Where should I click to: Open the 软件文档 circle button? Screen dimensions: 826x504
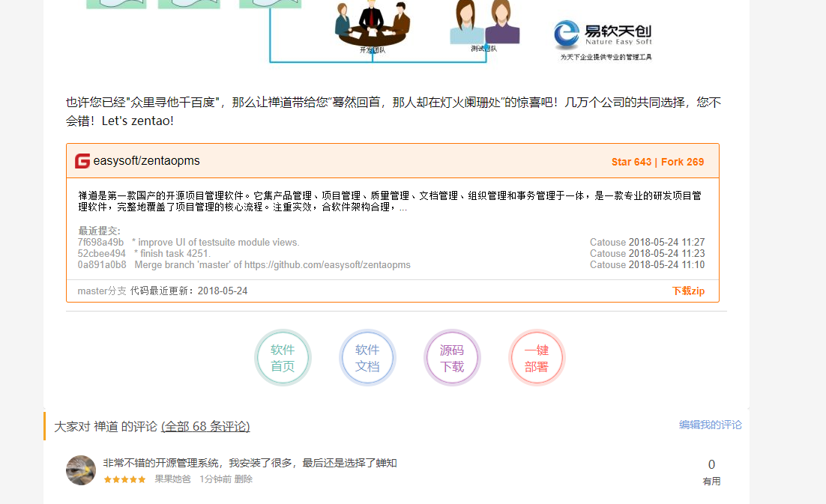367,358
